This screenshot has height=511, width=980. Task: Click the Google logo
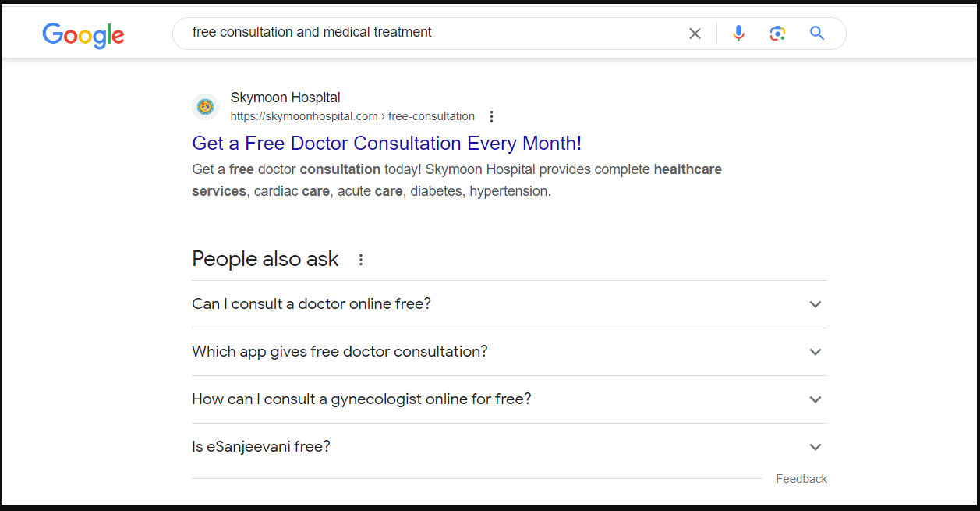tap(83, 35)
